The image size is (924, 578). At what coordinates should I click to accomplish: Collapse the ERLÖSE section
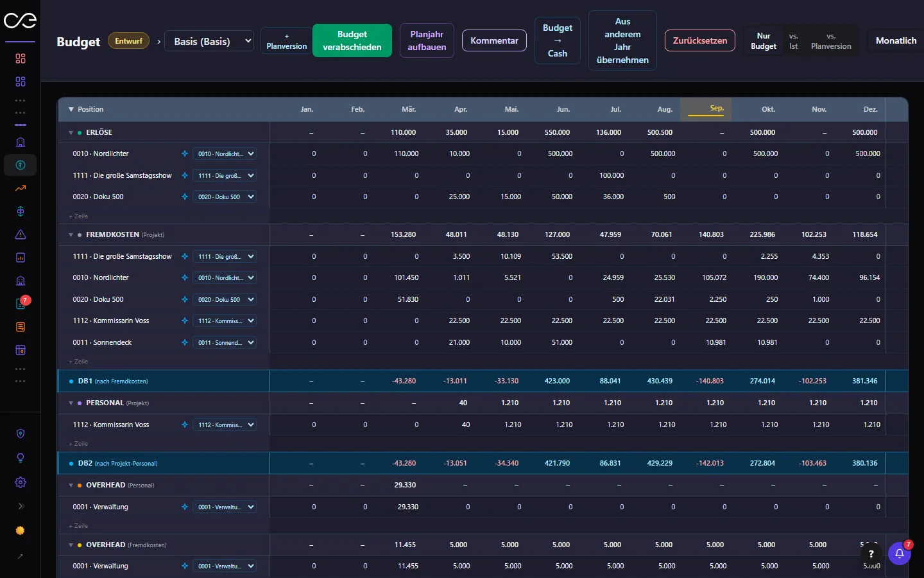click(71, 132)
